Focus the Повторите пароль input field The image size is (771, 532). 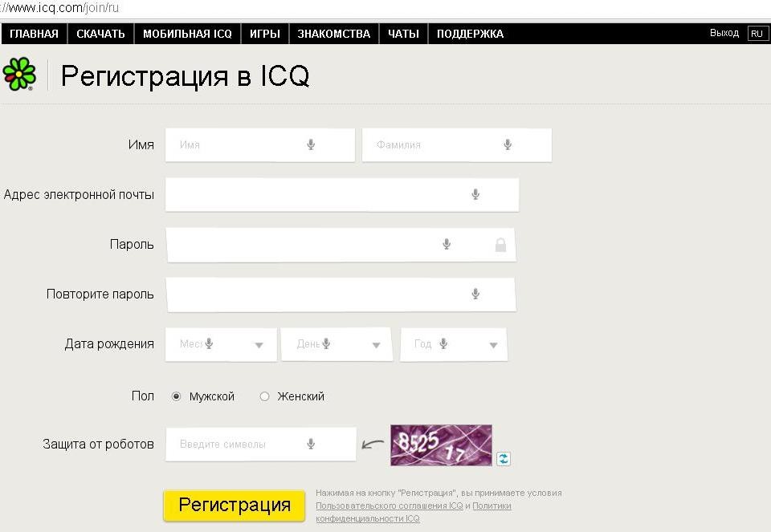click(x=341, y=294)
